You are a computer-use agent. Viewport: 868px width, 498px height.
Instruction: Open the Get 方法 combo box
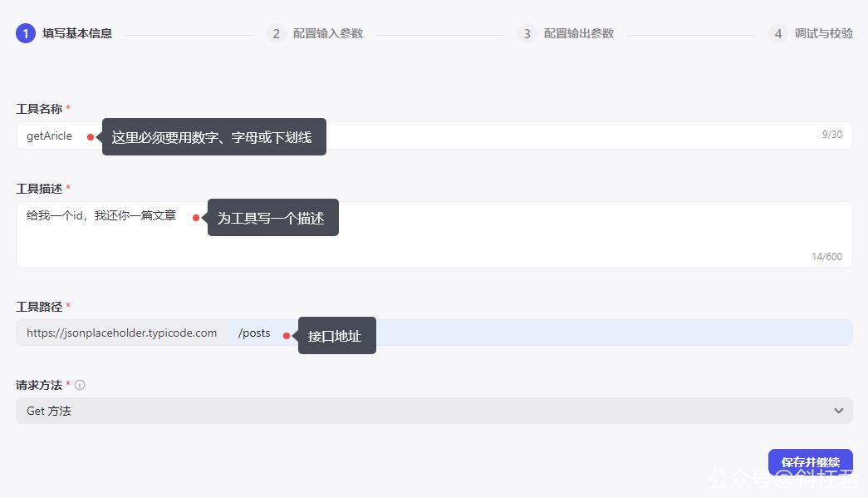pos(434,411)
